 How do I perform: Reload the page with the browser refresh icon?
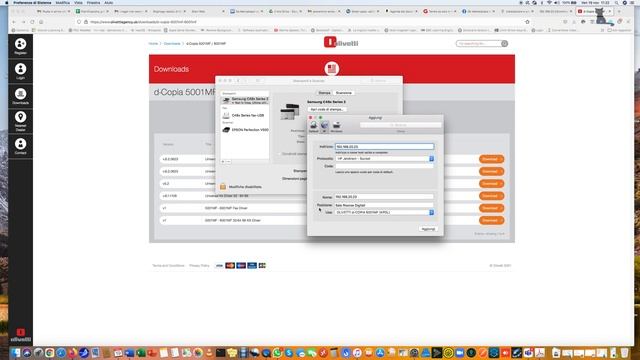tap(32, 22)
